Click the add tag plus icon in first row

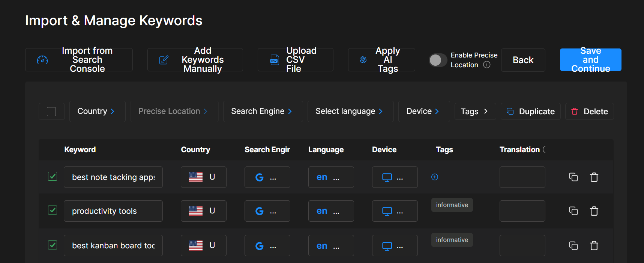click(x=435, y=177)
